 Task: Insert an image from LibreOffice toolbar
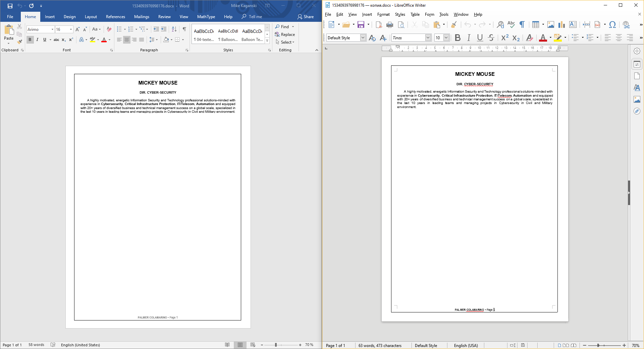[551, 24]
